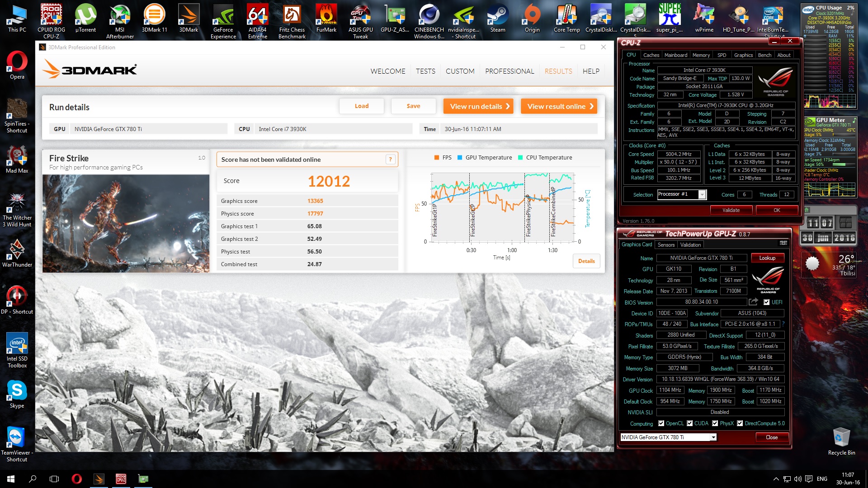Screen dimensions: 868x488
Task: Open AIDA64 Extreme desktop icon
Action: tap(257, 14)
